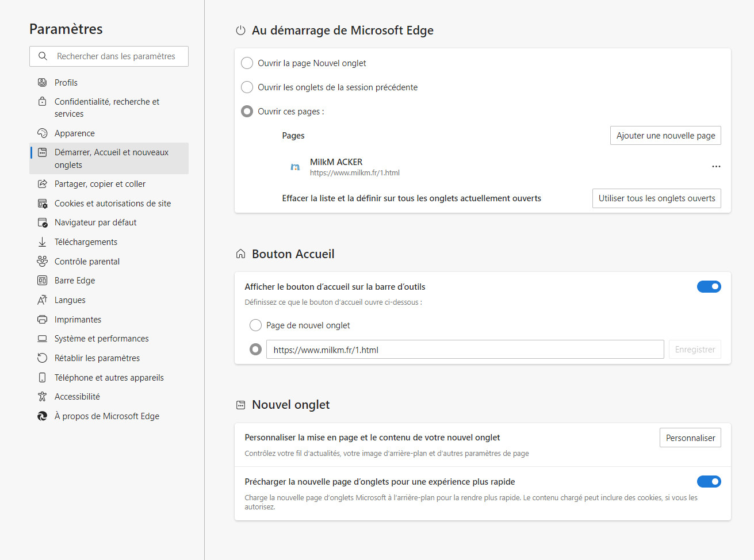Click the Langues icon
This screenshot has width=754, height=560.
pos(42,300)
